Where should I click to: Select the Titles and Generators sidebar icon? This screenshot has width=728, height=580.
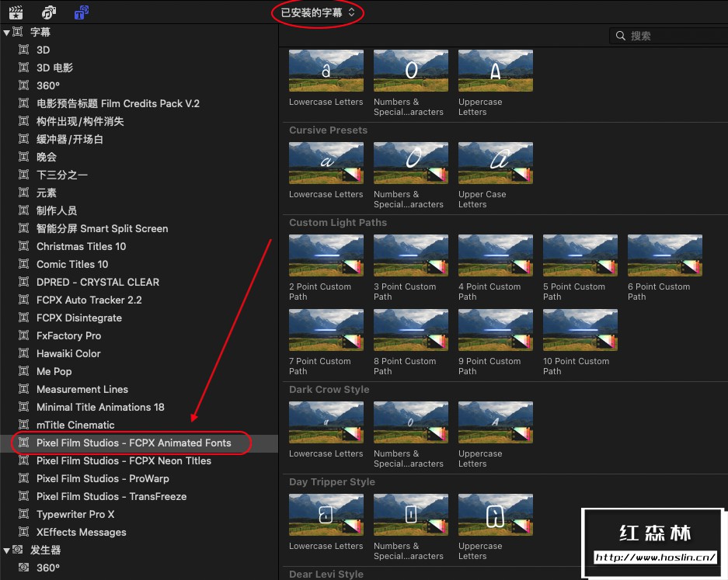point(82,12)
